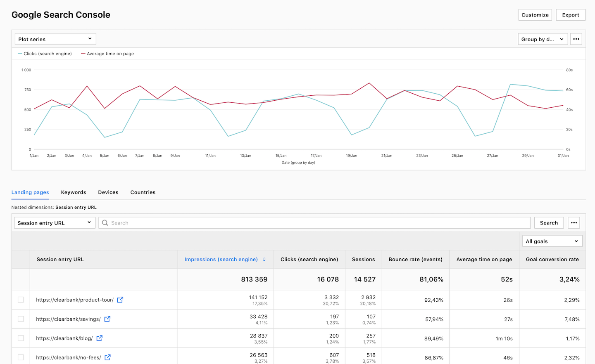Toggle sort arrows on Impressions column
This screenshot has height=364, width=595.
click(264, 260)
